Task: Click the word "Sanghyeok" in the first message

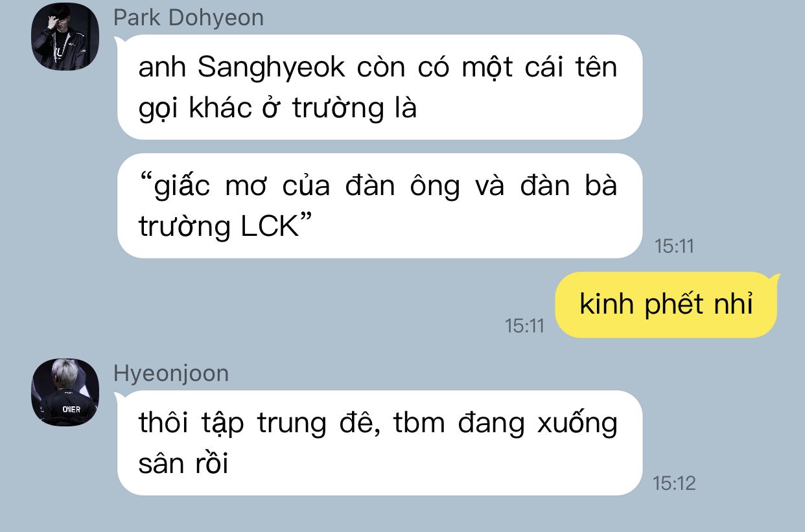Action: click(x=271, y=68)
